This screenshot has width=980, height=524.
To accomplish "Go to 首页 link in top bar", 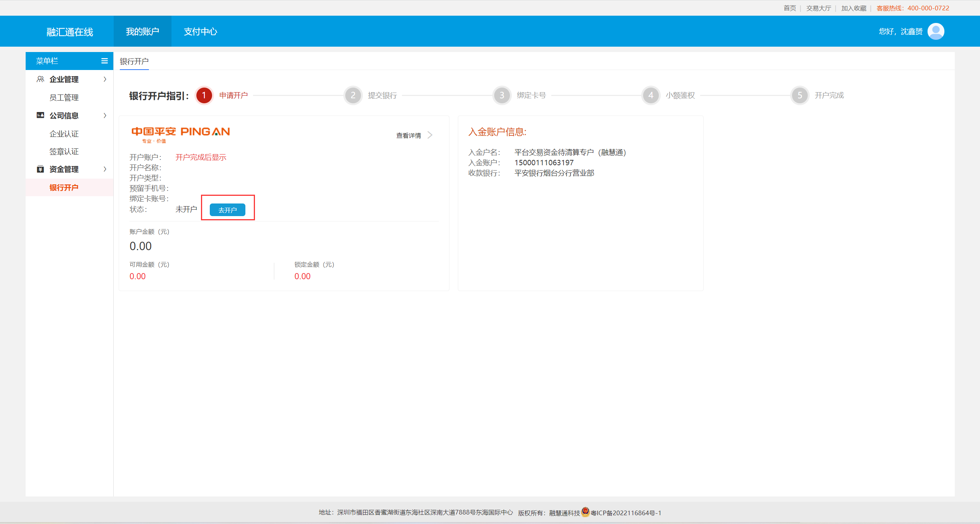I will (789, 8).
